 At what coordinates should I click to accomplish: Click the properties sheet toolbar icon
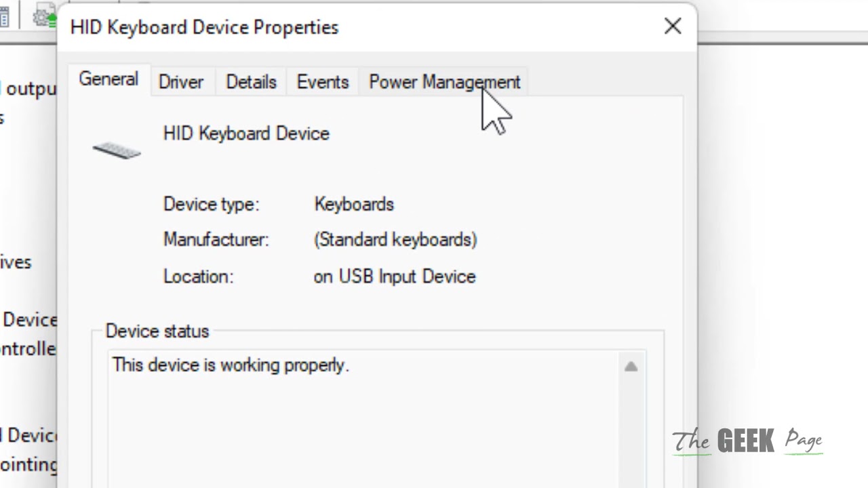[4, 16]
